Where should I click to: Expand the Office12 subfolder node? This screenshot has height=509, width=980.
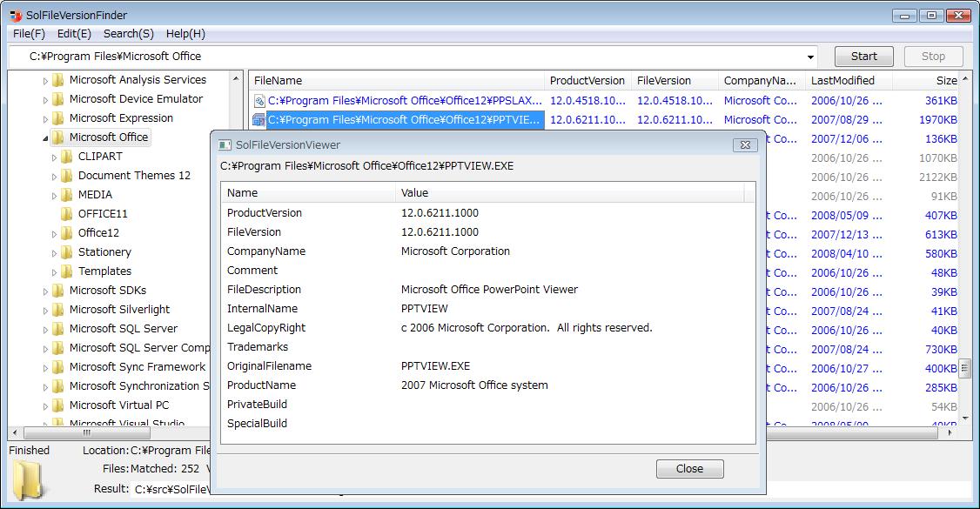[x=54, y=234]
